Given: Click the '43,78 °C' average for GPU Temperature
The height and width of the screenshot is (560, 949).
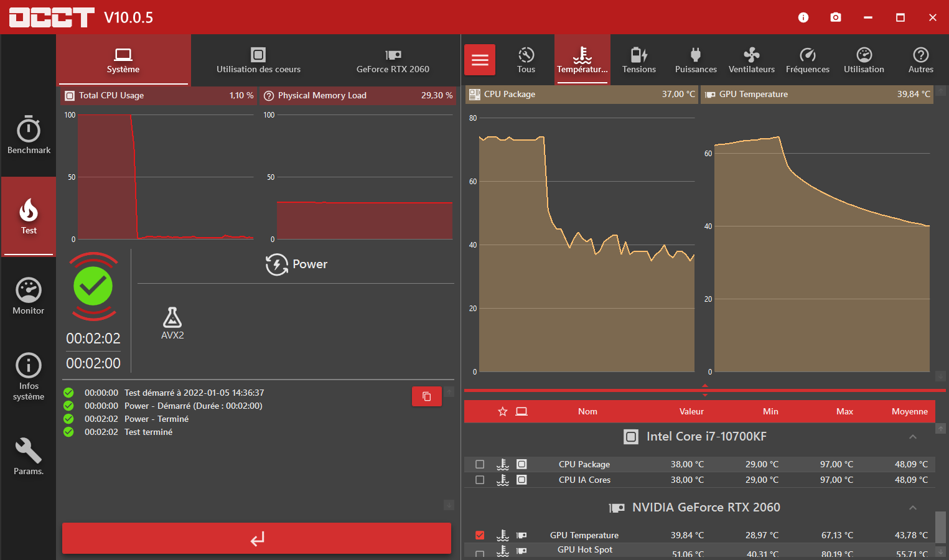Looking at the screenshot, I should [911, 535].
